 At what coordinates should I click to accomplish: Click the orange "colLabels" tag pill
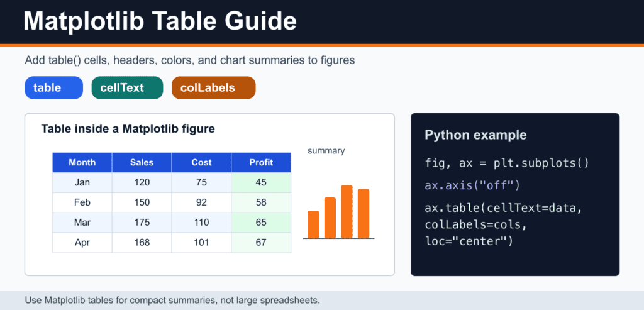[x=214, y=87]
